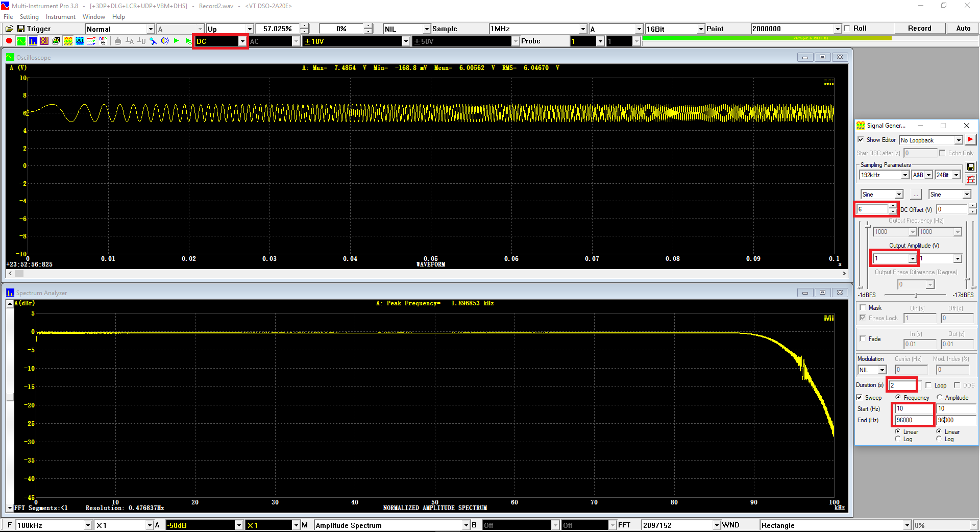Open the Spectrum 3D Plot icon

click(x=56, y=41)
